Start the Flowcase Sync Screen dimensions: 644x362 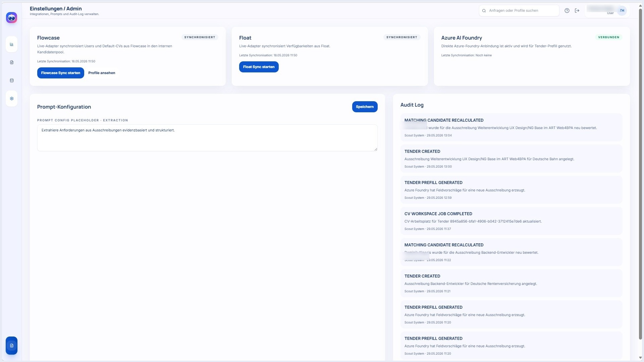[61, 73]
